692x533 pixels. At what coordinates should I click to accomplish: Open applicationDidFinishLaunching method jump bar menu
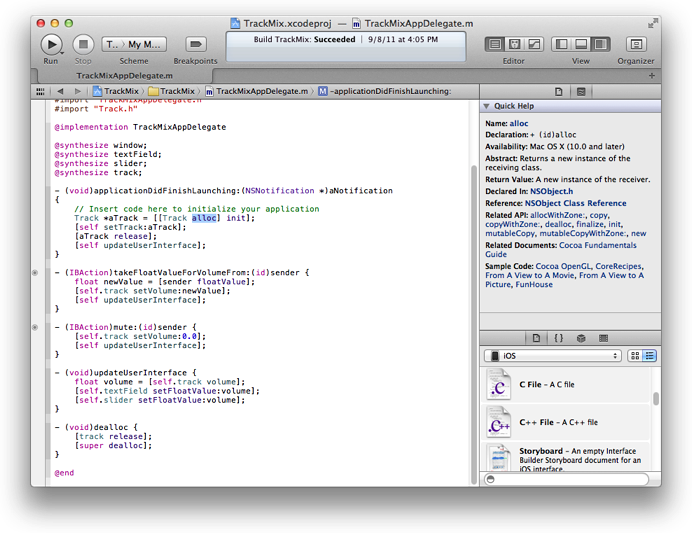(x=385, y=91)
